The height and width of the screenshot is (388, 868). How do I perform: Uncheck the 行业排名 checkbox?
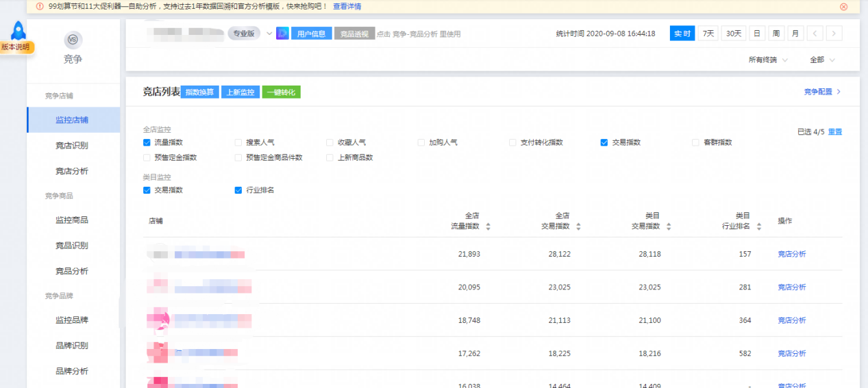pyautogui.click(x=238, y=190)
